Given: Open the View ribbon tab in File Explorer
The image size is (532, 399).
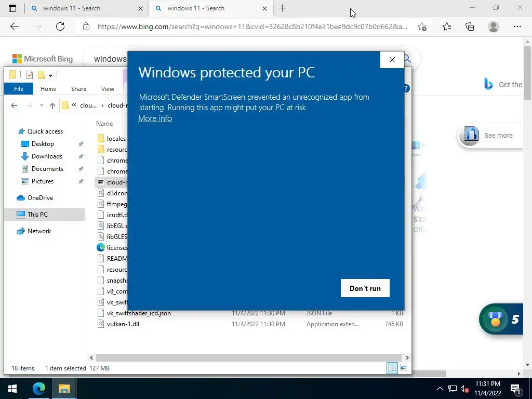Looking at the screenshot, I should click(108, 89).
